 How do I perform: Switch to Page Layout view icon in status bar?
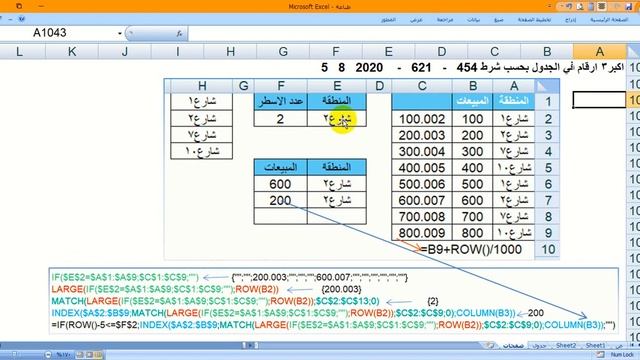[89, 354]
